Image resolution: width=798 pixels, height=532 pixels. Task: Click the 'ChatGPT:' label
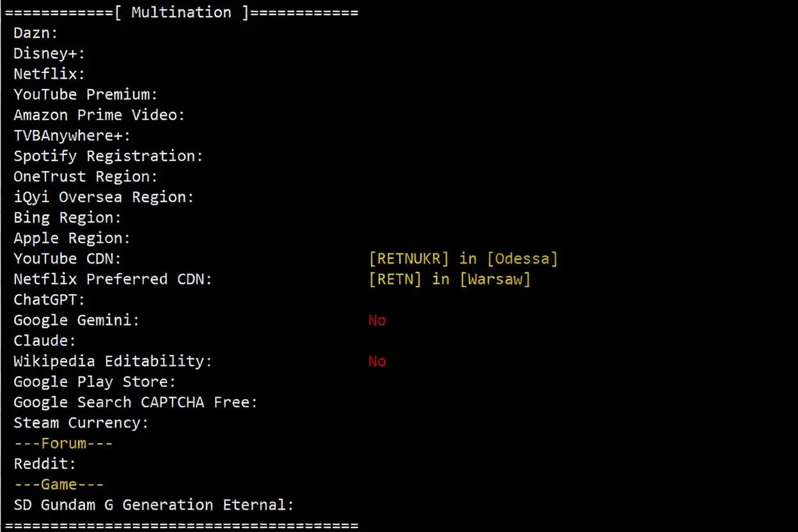pos(49,299)
